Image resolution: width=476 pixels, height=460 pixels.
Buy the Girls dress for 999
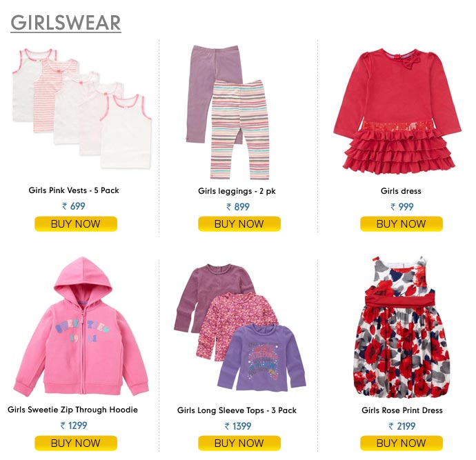tap(401, 224)
